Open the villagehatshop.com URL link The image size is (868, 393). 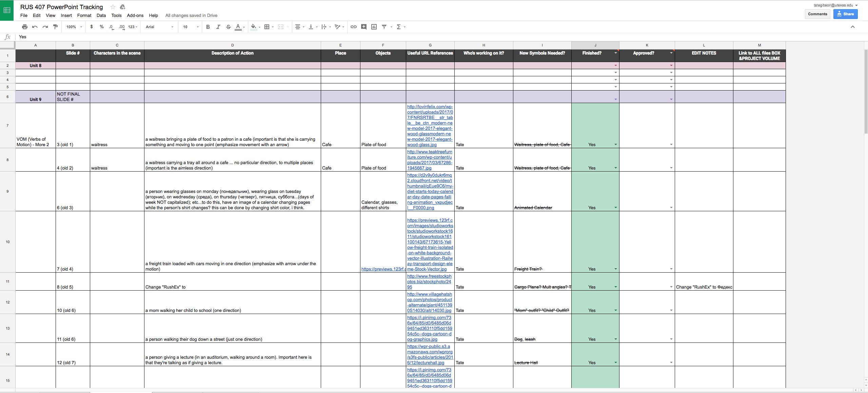coord(430,302)
